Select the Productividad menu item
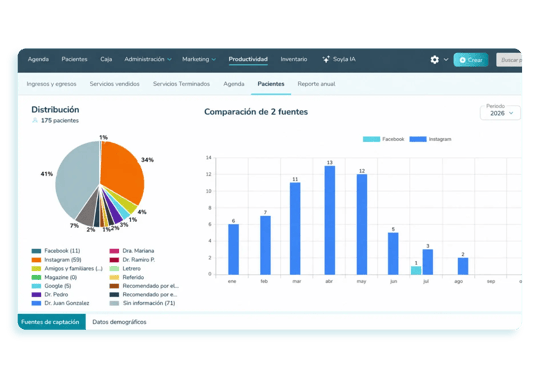The width and height of the screenshot is (542, 383). point(248,59)
